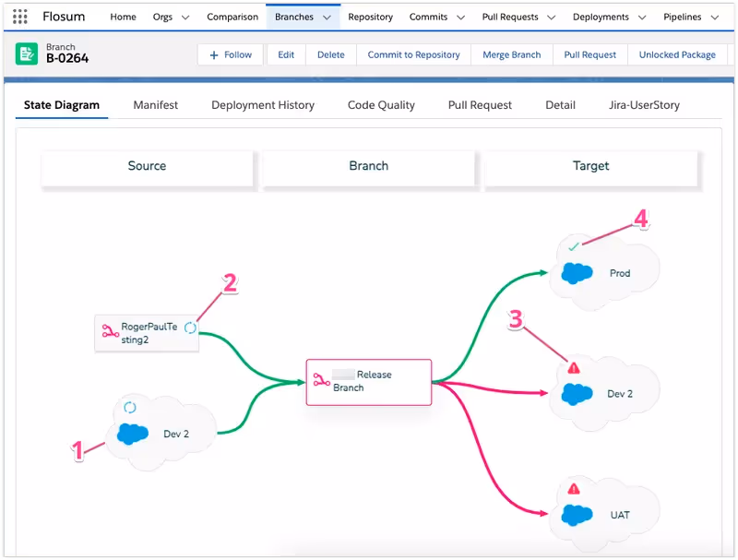This screenshot has height=560, width=738.
Task: Open the Branches nav item
Action: pyautogui.click(x=294, y=17)
